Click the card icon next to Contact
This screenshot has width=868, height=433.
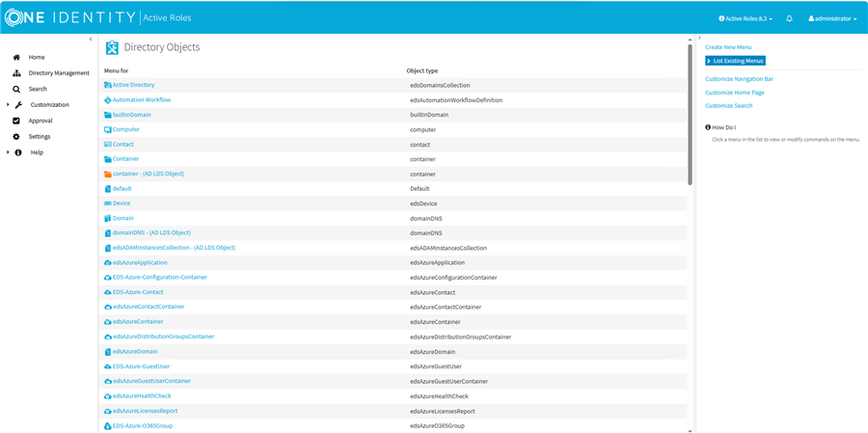(107, 145)
